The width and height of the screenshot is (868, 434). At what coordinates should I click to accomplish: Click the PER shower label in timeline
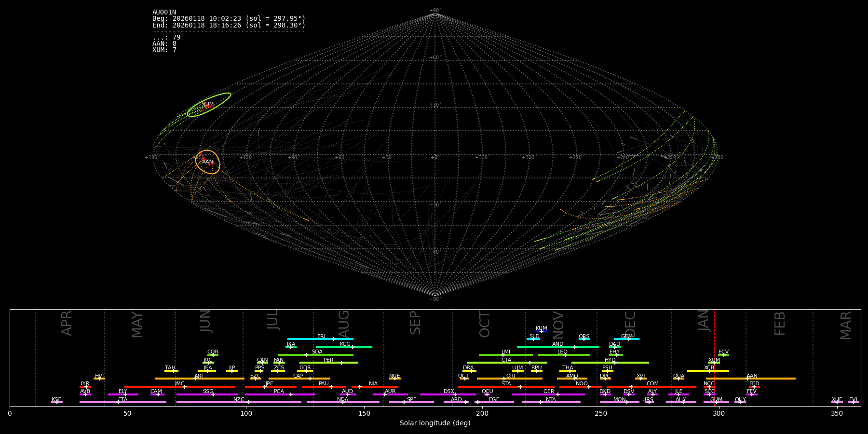tap(328, 360)
